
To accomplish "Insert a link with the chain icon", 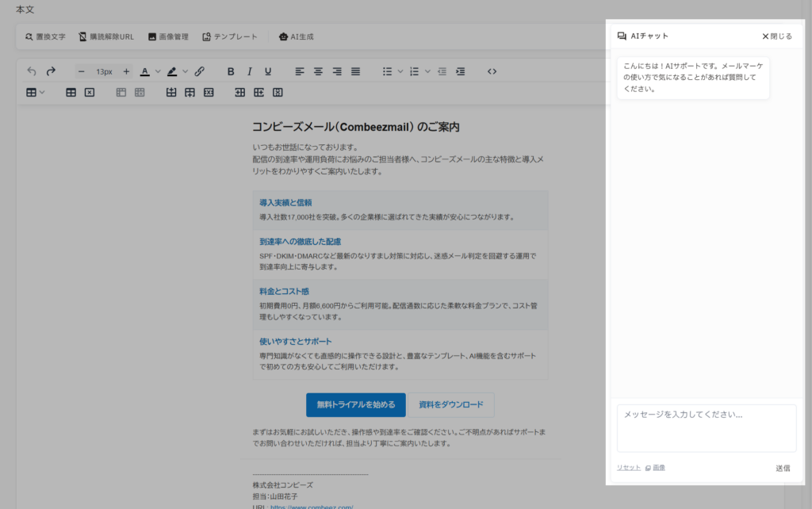I will pos(200,71).
